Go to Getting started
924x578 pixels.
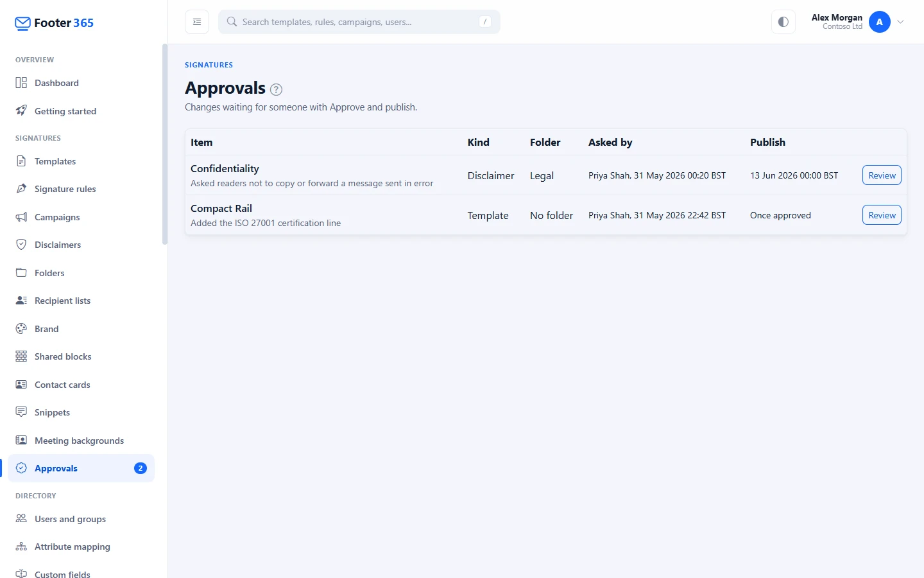coord(81,110)
